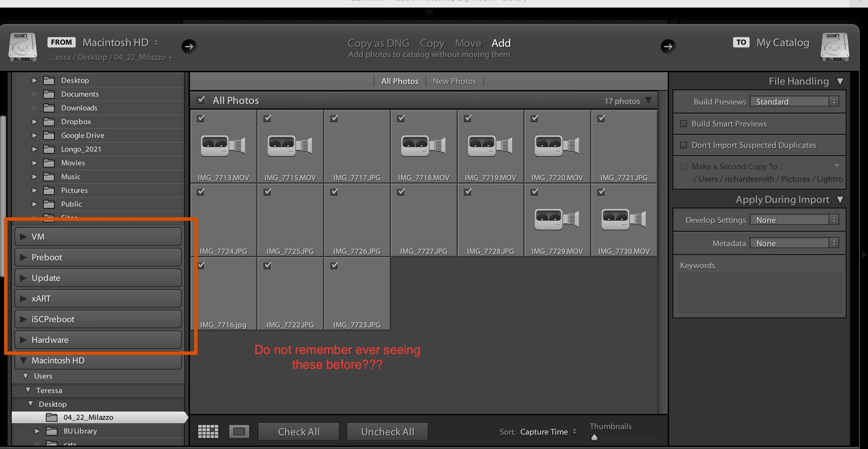Screen dimensions: 868x449
Task: Collapse the File Handling panel
Action: [840, 81]
